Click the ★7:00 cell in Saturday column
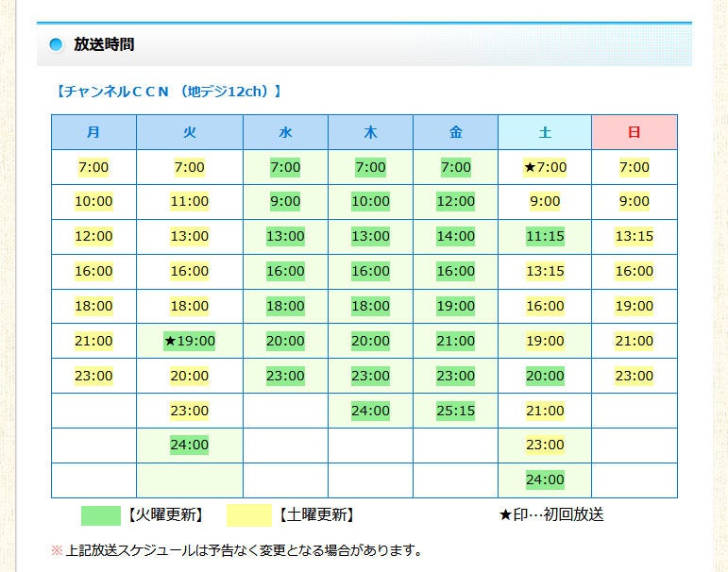 click(x=545, y=167)
